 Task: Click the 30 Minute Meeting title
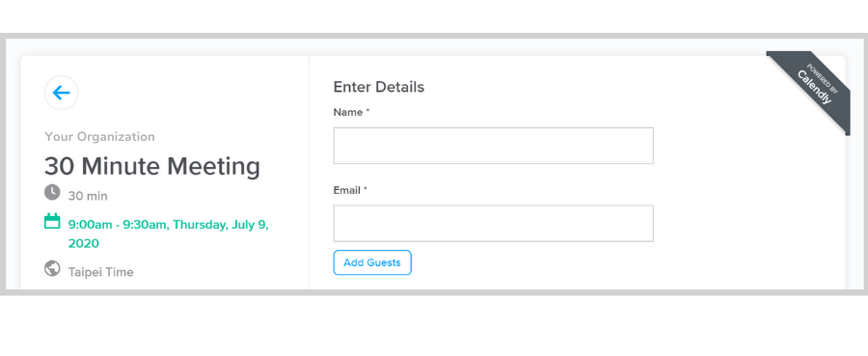coord(152,166)
